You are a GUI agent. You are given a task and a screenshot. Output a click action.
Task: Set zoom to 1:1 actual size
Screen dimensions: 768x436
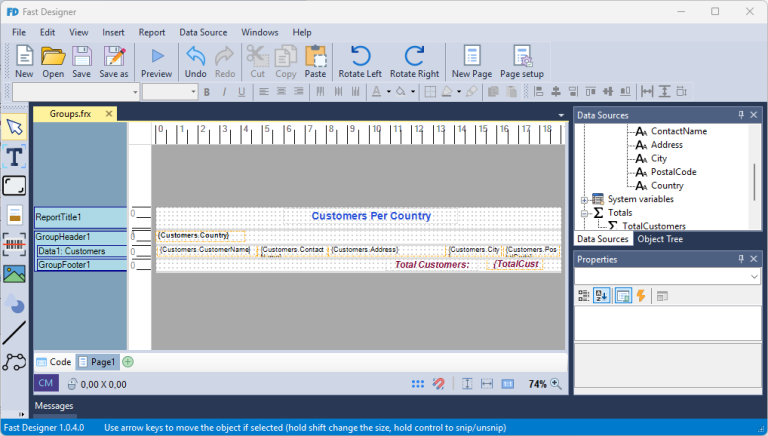[x=507, y=384]
